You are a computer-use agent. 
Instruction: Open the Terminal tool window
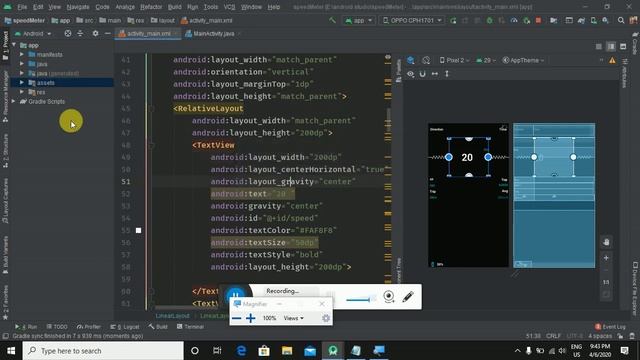[190, 327]
